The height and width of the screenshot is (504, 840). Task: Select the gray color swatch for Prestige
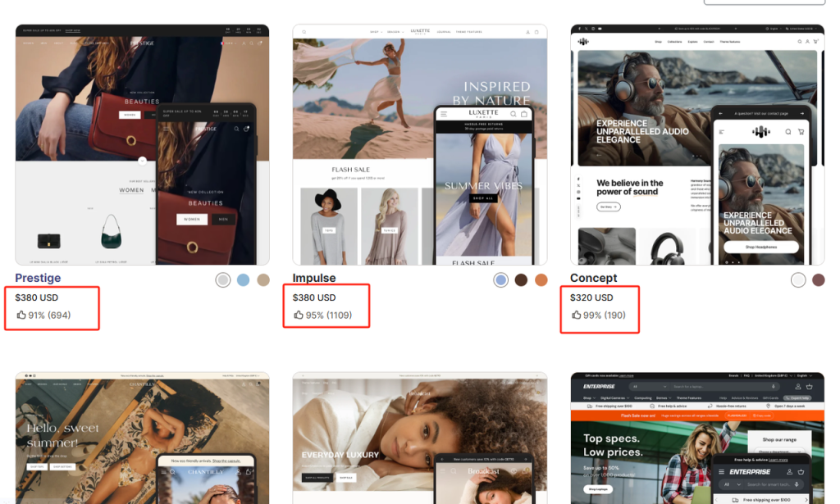click(x=223, y=280)
